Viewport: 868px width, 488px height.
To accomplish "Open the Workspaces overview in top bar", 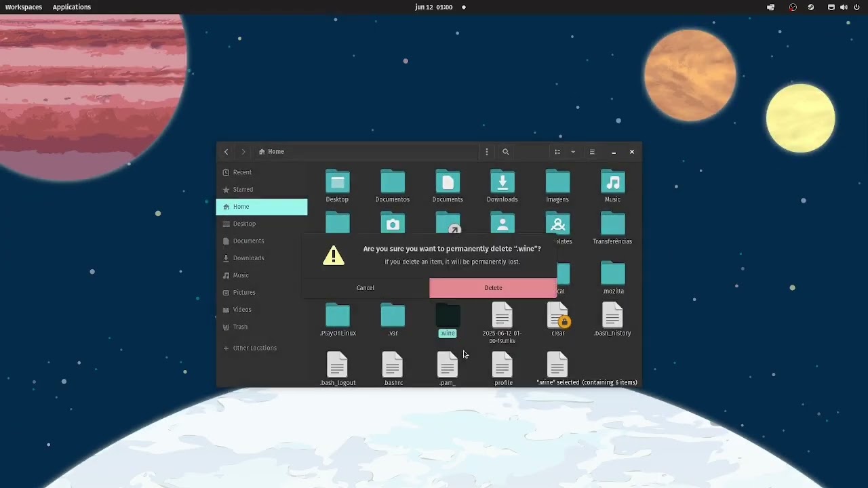I will [24, 7].
